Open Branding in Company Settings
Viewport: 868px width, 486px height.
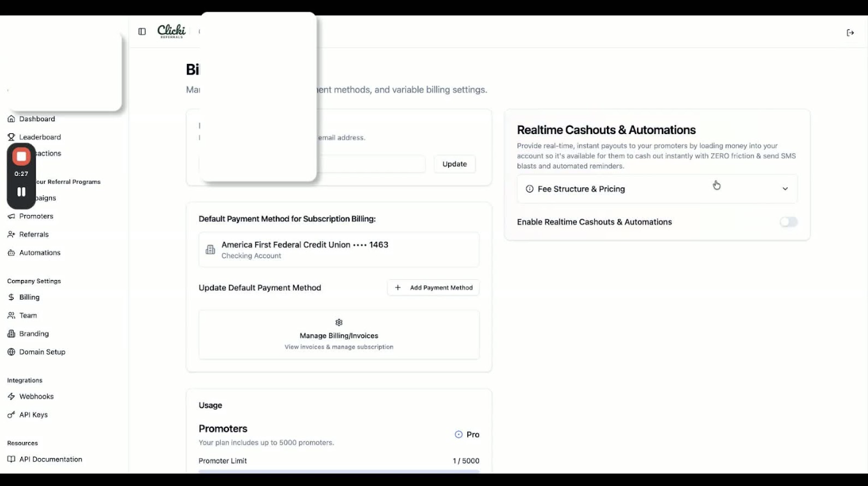point(34,334)
